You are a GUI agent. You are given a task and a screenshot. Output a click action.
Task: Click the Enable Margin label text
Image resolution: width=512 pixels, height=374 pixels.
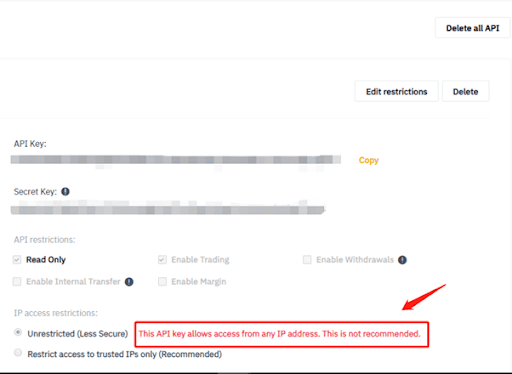tap(199, 282)
